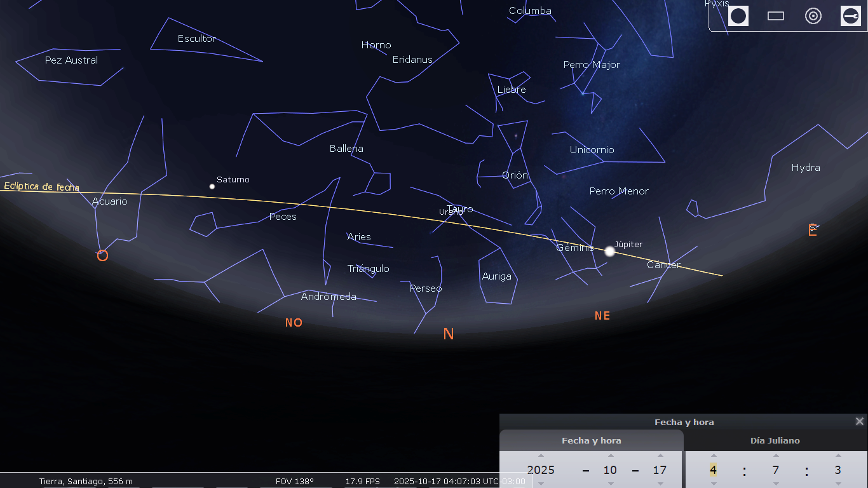Click the FOV 138° readout in status bar
This screenshot has height=488, width=868.
[295, 481]
